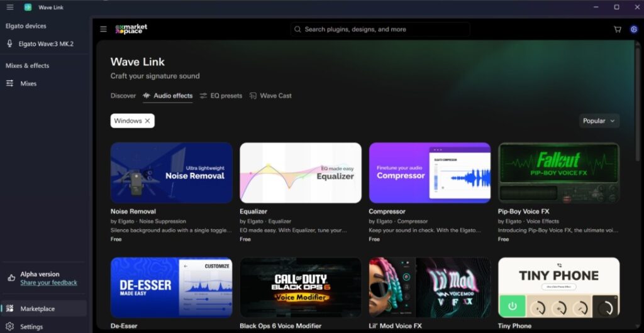
Task: Open the Noise Removal title link
Action: tap(133, 211)
